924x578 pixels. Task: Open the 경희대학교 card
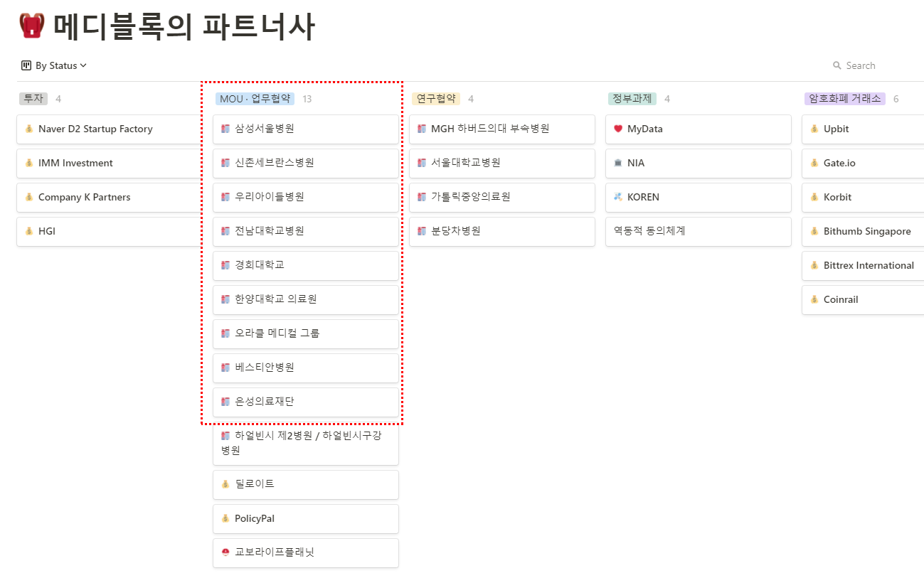click(x=306, y=266)
